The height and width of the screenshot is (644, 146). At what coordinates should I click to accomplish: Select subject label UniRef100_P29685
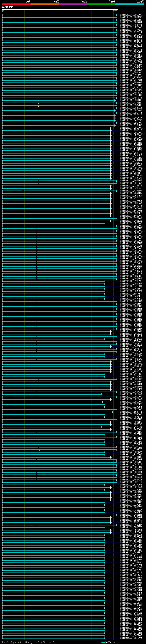[131, 77]
